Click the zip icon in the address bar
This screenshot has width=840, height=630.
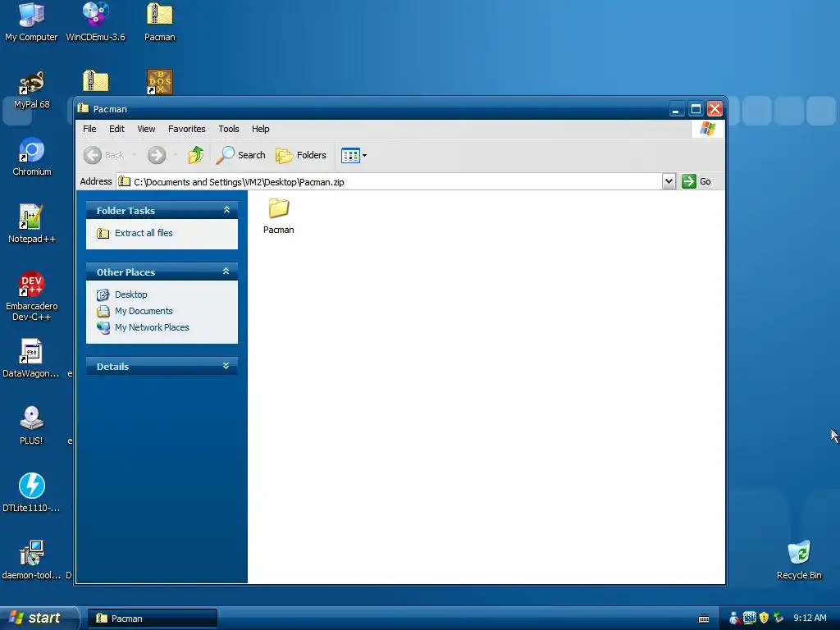pos(125,181)
